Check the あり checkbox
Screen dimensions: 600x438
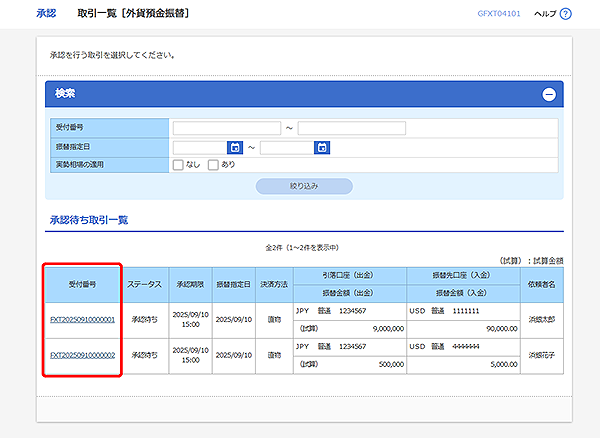[213, 165]
